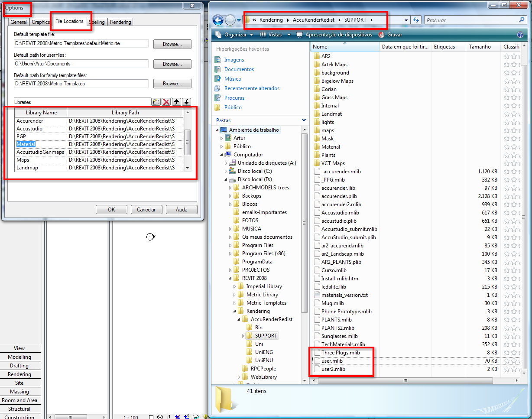Select the AR2 folder icon in file list
The image size is (532, 419).
(316, 56)
